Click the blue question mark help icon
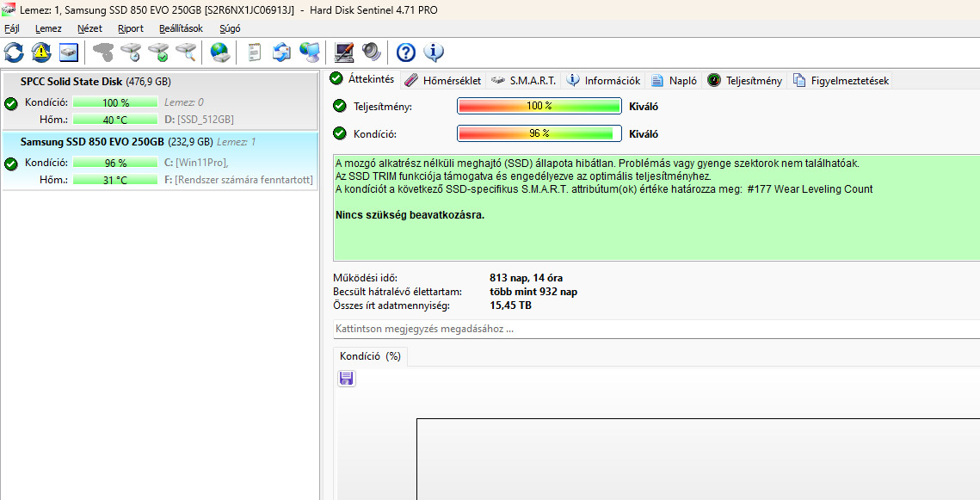This screenshot has height=500, width=980. click(x=405, y=52)
